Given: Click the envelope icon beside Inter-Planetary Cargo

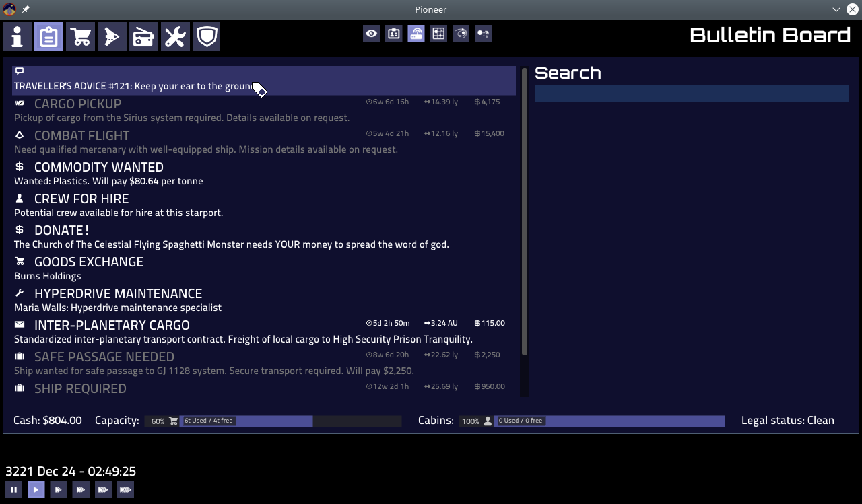Looking at the screenshot, I should pyautogui.click(x=20, y=324).
